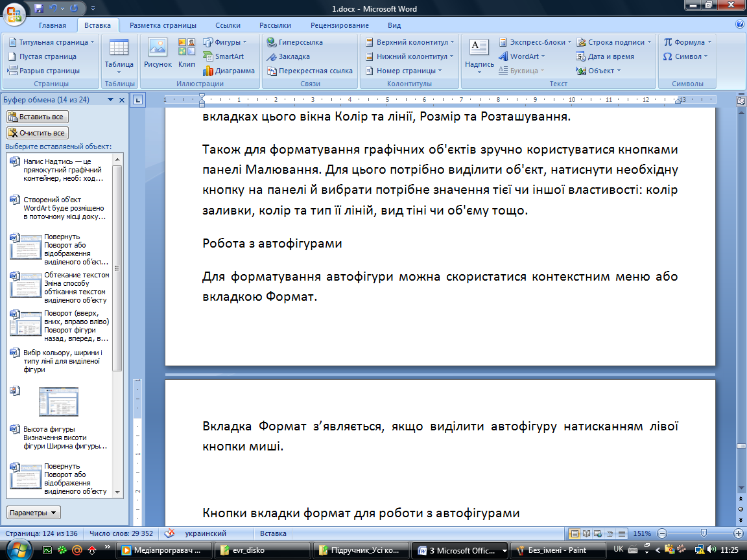The height and width of the screenshot is (560, 747).
Task: Open Word help question mark icon
Action: pyautogui.click(x=740, y=24)
